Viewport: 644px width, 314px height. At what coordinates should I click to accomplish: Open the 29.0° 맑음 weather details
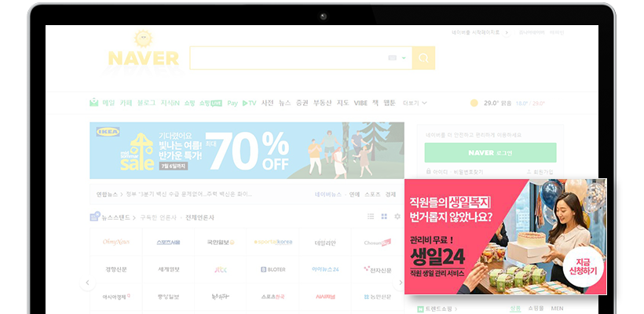498,103
